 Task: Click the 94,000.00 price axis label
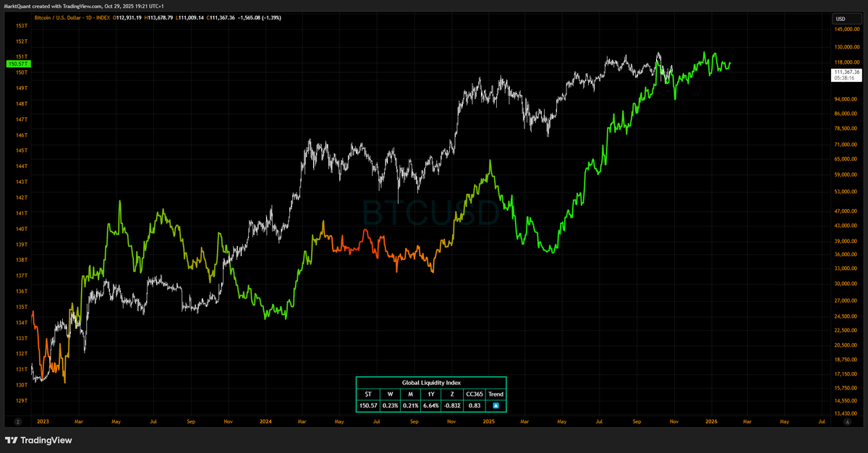pos(846,98)
